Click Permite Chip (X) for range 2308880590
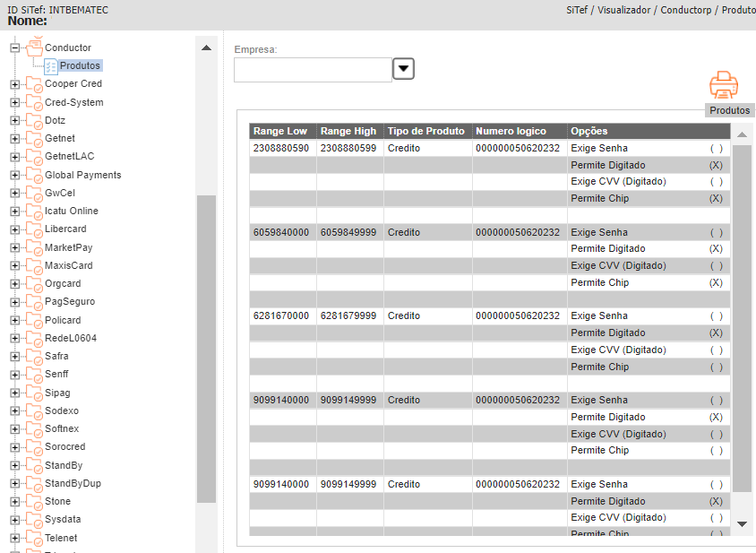 (x=716, y=198)
